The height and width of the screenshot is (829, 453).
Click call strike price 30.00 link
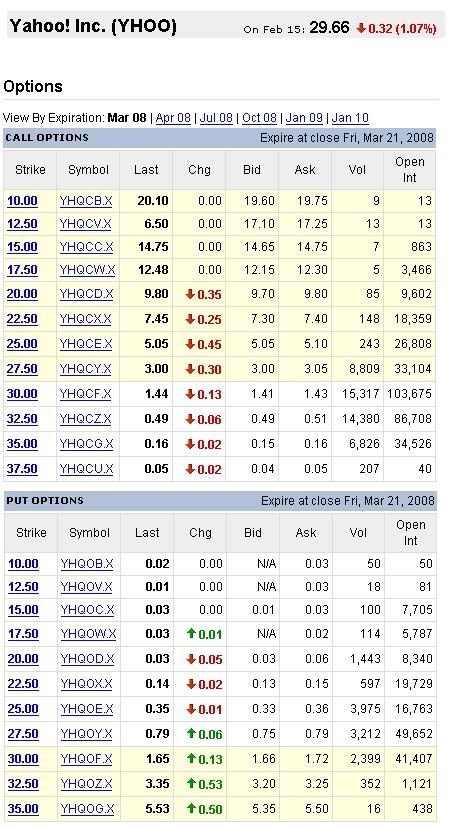(x=22, y=394)
